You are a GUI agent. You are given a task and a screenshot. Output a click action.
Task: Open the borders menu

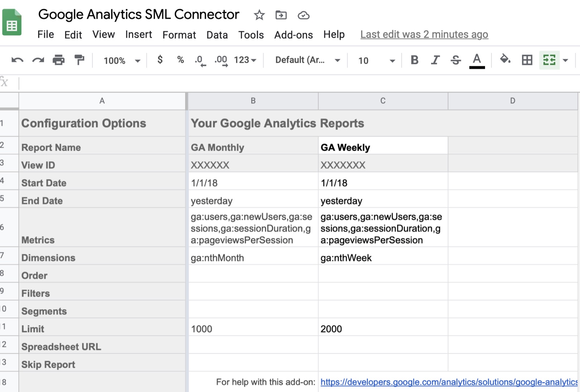click(527, 60)
